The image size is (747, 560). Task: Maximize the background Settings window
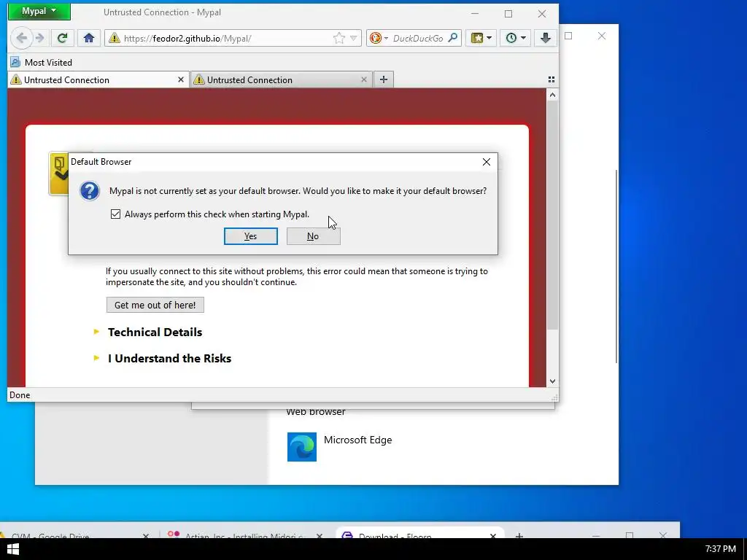click(568, 36)
